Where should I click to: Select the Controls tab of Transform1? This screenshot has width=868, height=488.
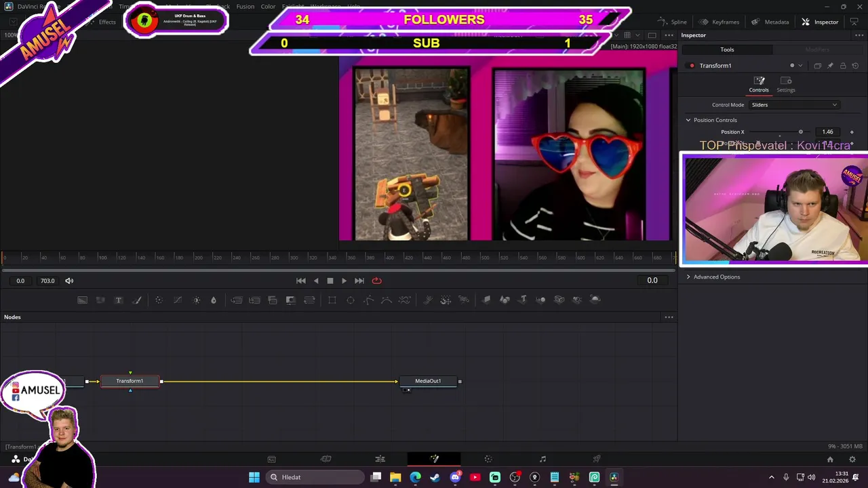click(x=759, y=85)
